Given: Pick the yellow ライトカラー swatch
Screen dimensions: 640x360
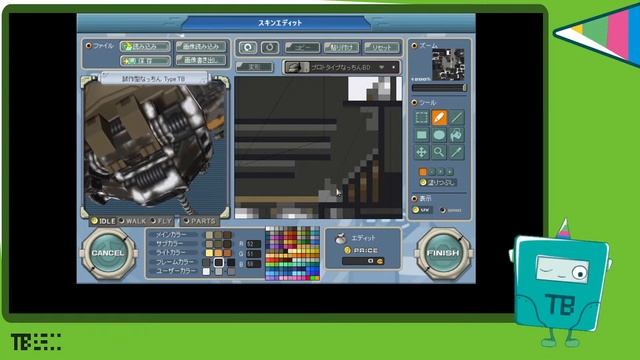Looking at the screenshot, I should pos(209,253).
